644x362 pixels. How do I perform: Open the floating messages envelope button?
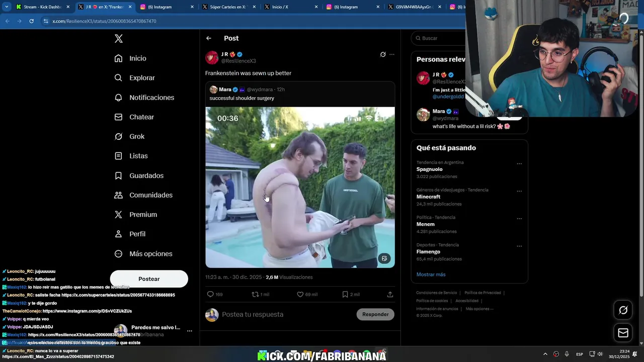click(x=623, y=333)
